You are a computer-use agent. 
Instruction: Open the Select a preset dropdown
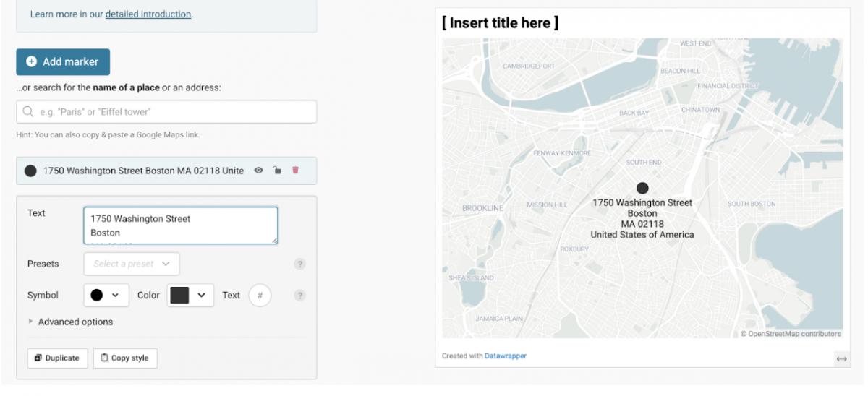[132, 264]
